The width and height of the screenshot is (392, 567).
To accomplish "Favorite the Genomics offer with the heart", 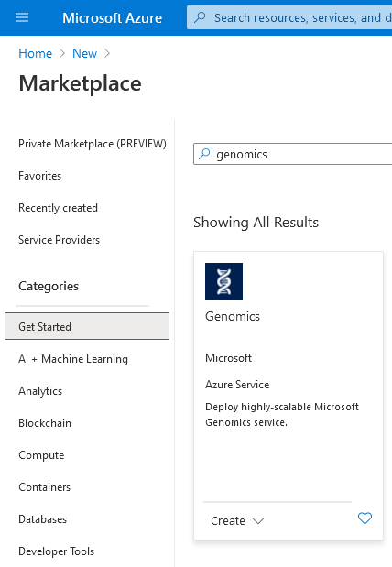I will pos(365,518).
